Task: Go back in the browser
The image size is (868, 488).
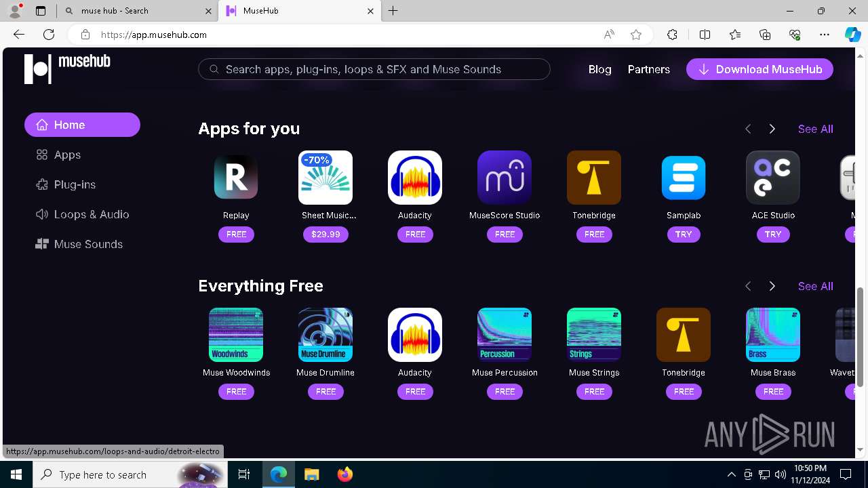Action: pyautogui.click(x=19, y=35)
